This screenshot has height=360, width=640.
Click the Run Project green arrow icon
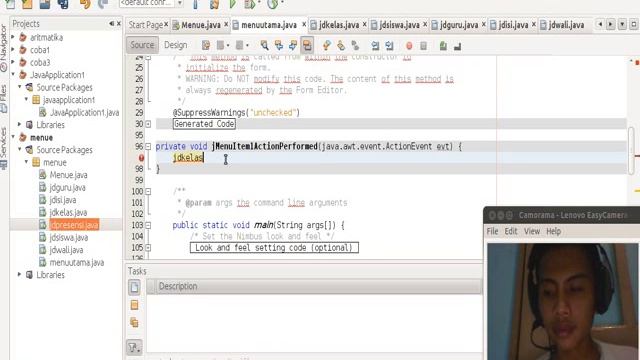[233, 4]
